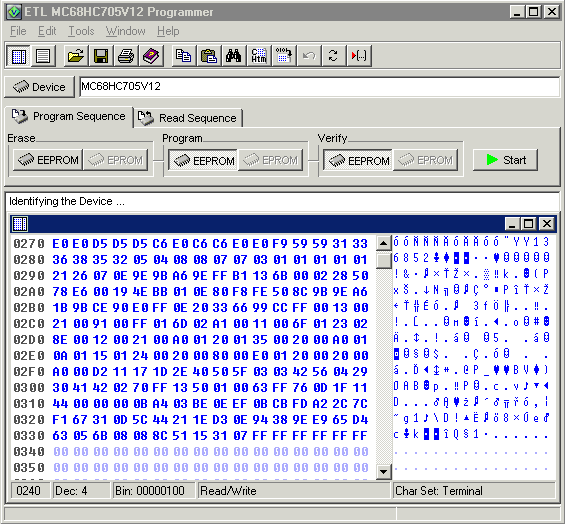Viewport: 565px width, 524px height.
Task: Toggle Program EPROM step
Action: (271, 160)
